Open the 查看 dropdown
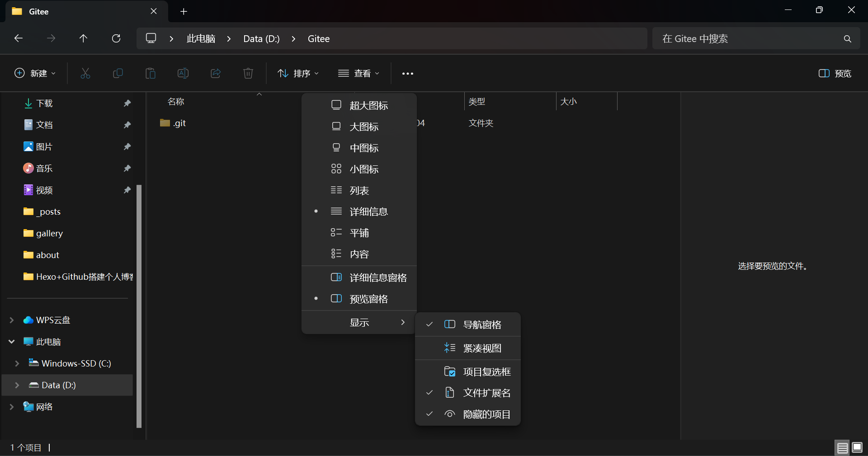The image size is (868, 456). click(x=359, y=73)
